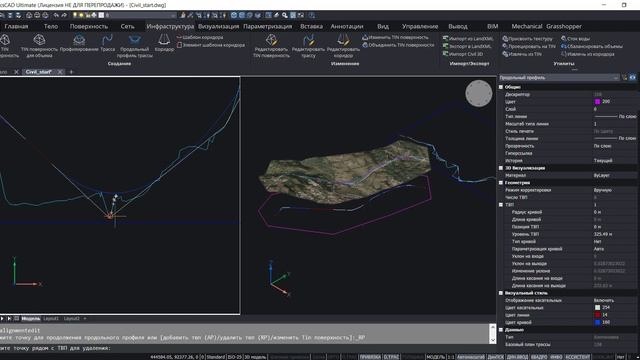Image resolution: width=640 pixels, height=360 pixels.
Task: Click the Цвет касательных swatch
Action: (x=597, y=307)
